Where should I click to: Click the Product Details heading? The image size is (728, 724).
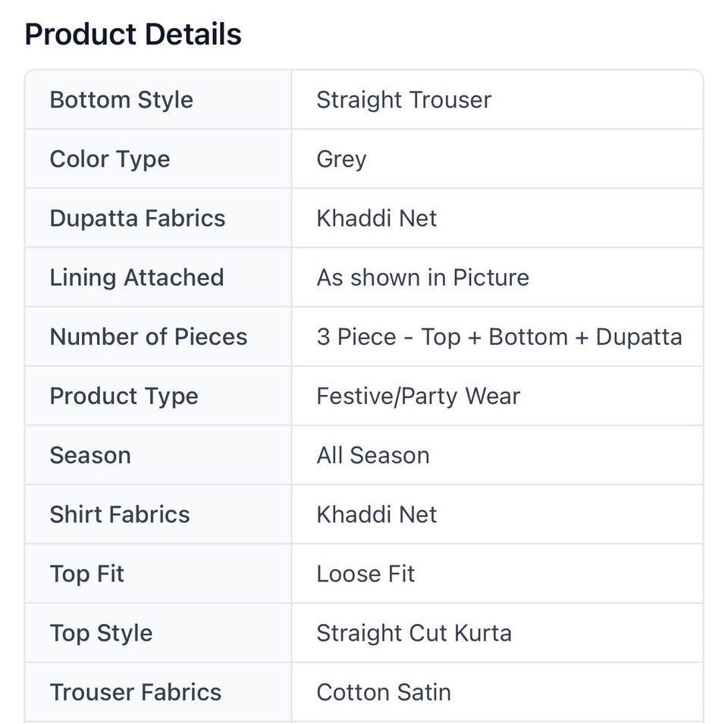(133, 34)
